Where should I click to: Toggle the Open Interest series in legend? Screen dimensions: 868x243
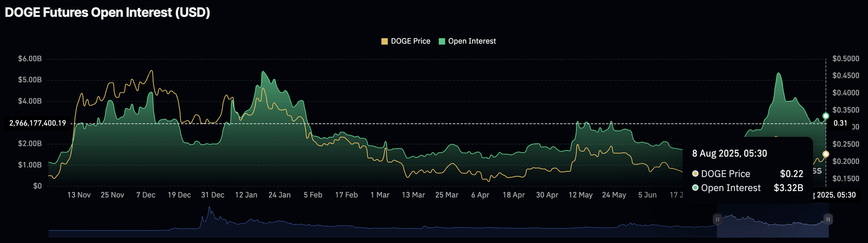467,41
